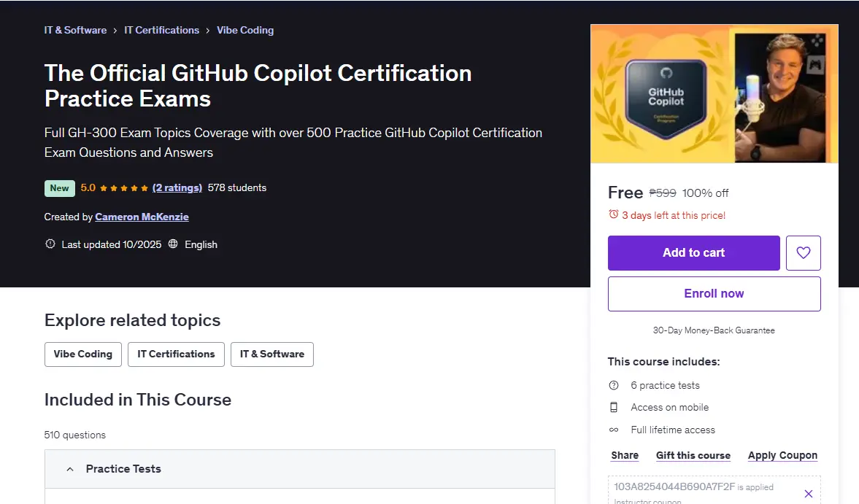Add course to wishlist heart icon
Image resolution: width=859 pixels, height=504 pixels.
tap(803, 253)
